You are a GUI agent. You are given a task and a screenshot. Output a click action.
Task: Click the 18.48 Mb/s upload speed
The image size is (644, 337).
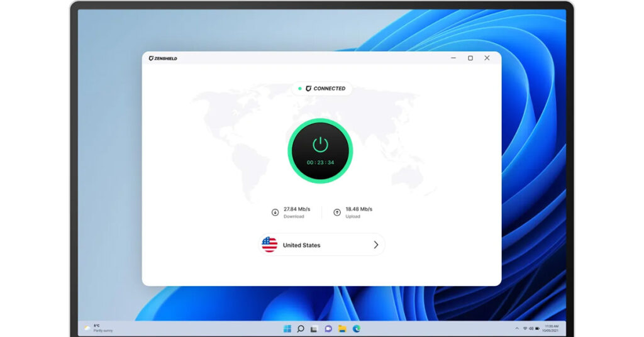point(358,209)
